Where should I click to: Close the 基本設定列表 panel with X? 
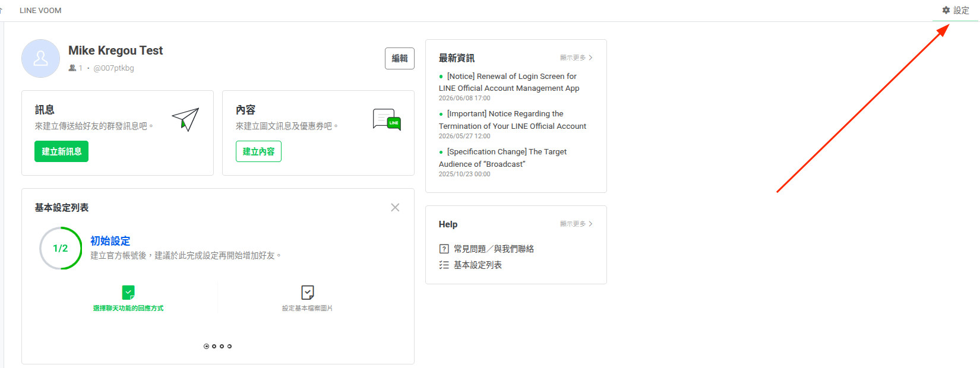[x=395, y=207]
